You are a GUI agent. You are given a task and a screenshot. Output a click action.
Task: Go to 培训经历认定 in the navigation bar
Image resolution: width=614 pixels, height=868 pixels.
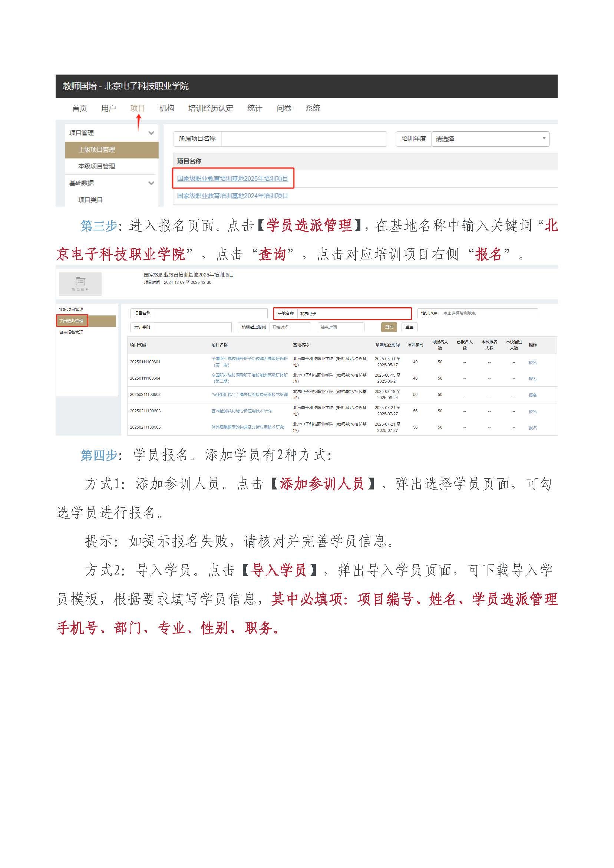[x=211, y=108]
